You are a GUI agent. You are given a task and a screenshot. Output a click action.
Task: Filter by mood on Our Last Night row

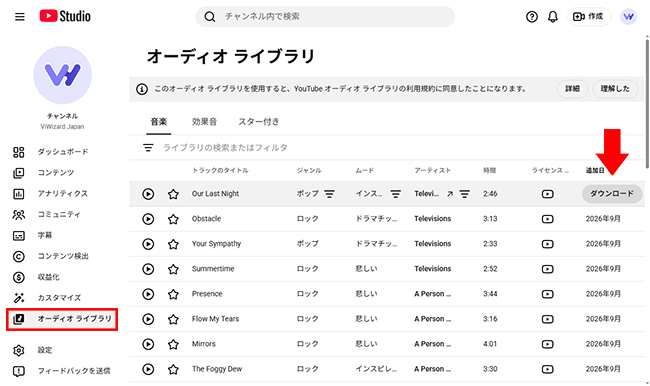pos(396,194)
